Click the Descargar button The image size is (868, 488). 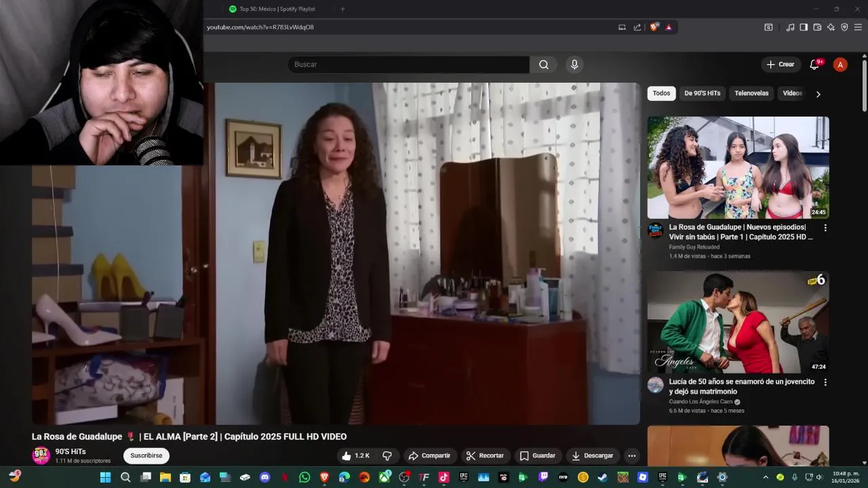coord(592,455)
